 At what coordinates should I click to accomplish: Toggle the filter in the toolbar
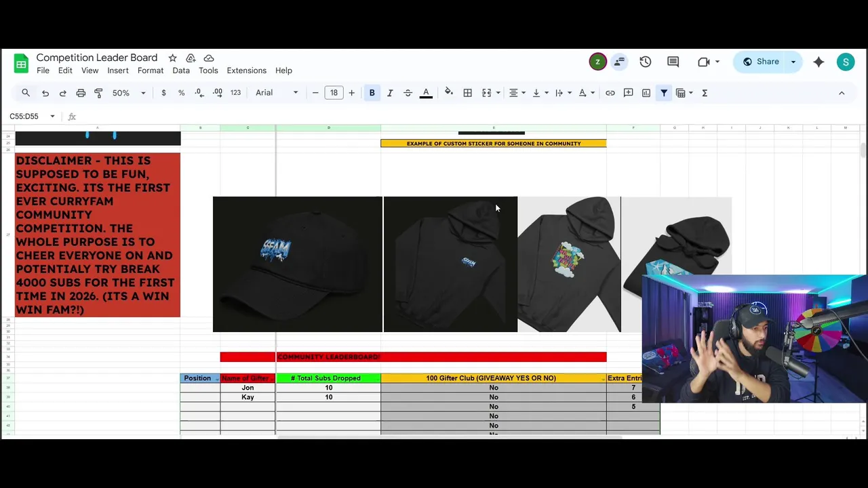(x=664, y=93)
